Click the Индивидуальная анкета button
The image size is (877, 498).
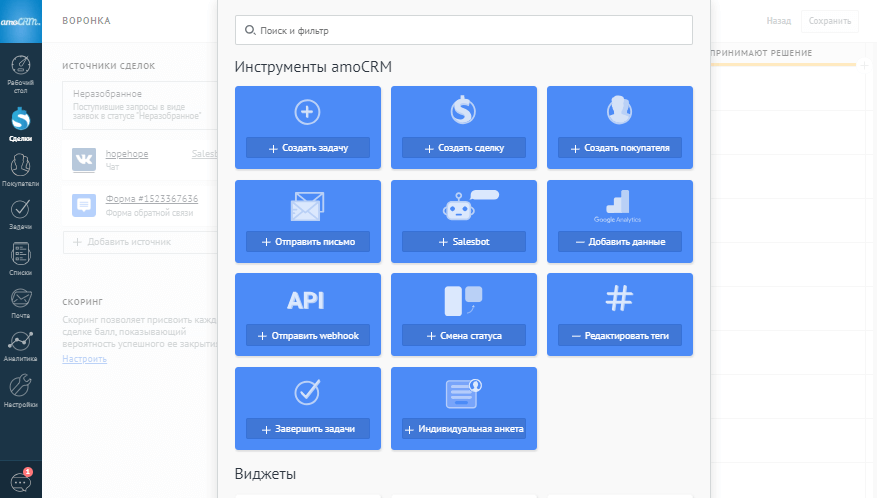click(464, 429)
